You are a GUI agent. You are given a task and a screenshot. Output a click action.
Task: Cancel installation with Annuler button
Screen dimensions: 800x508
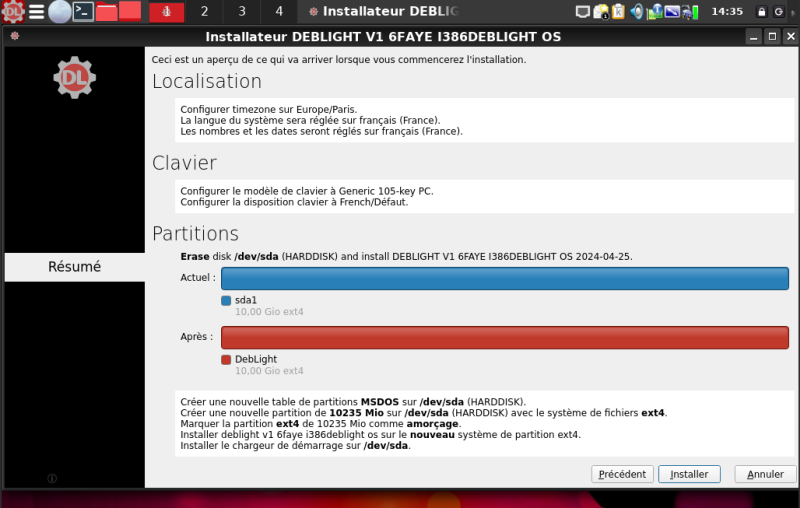(x=765, y=474)
